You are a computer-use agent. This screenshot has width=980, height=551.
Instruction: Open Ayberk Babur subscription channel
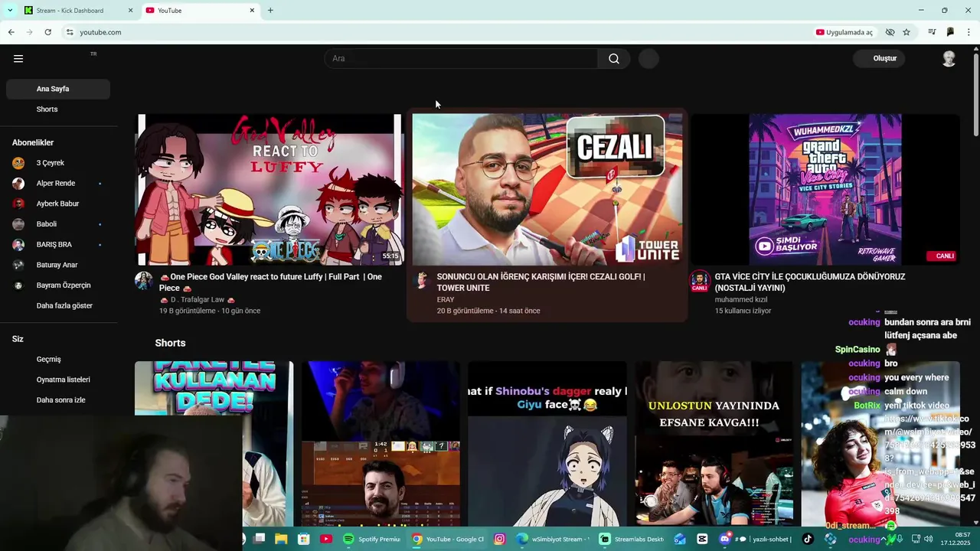(58, 204)
